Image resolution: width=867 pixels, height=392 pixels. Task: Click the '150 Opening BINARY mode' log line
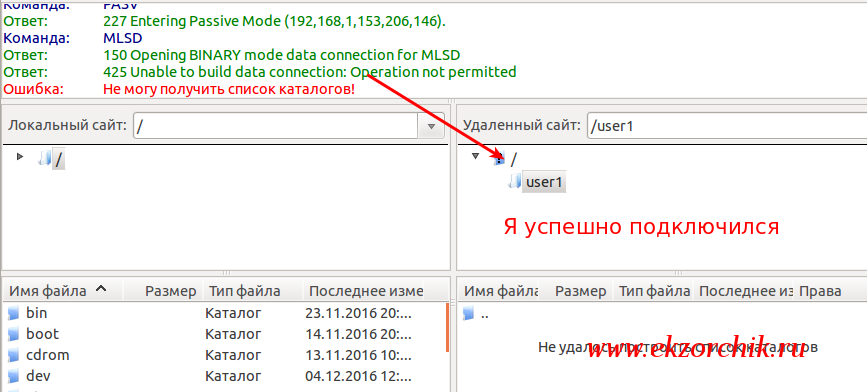tap(281, 55)
